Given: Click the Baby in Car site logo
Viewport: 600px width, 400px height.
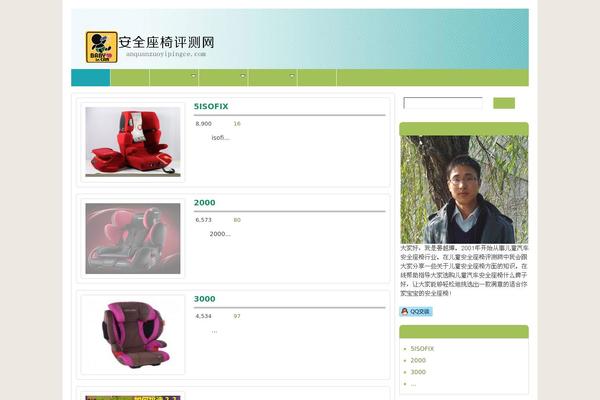Looking at the screenshot, I should pyautogui.click(x=101, y=47).
